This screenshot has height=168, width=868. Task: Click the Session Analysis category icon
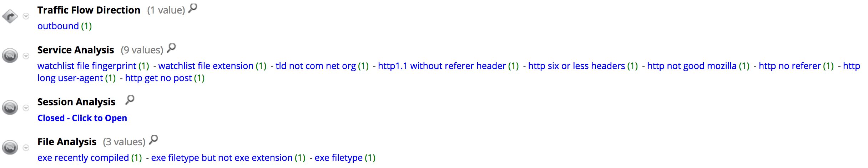point(10,107)
